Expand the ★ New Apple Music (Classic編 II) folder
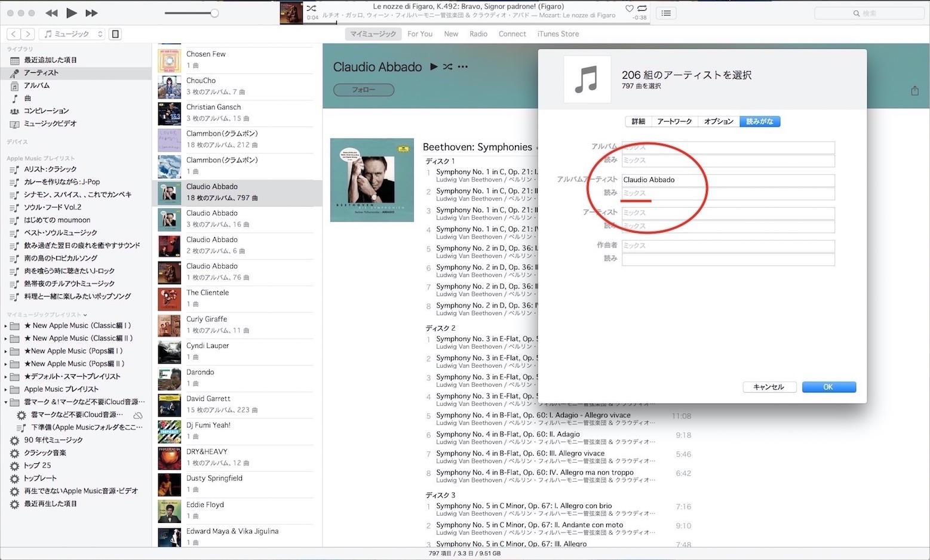930x560 pixels. pyautogui.click(x=5, y=339)
